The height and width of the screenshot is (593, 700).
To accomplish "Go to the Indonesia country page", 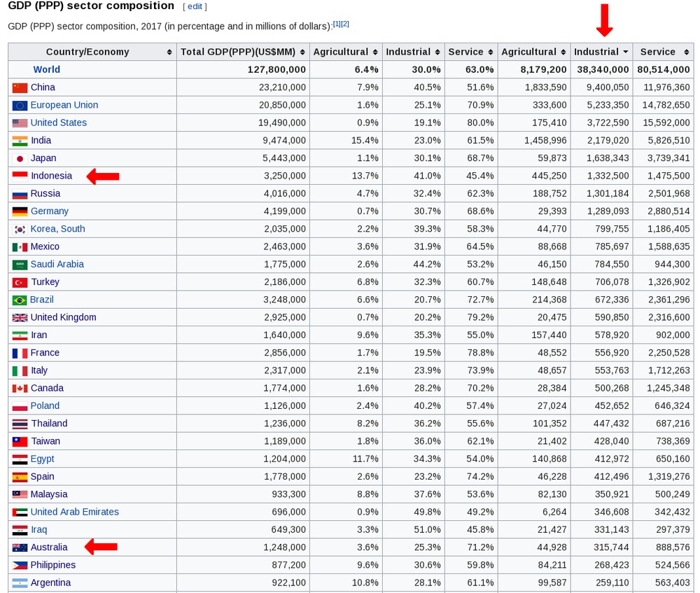I will (50, 175).
